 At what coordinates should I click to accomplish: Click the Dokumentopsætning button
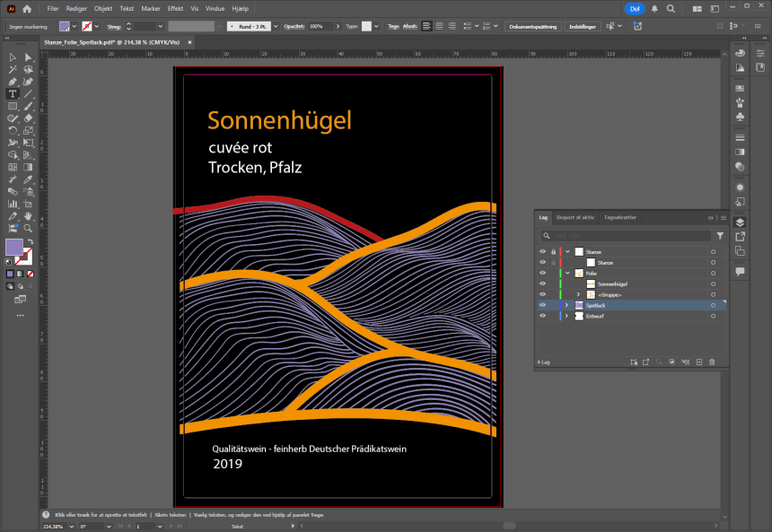(x=532, y=27)
